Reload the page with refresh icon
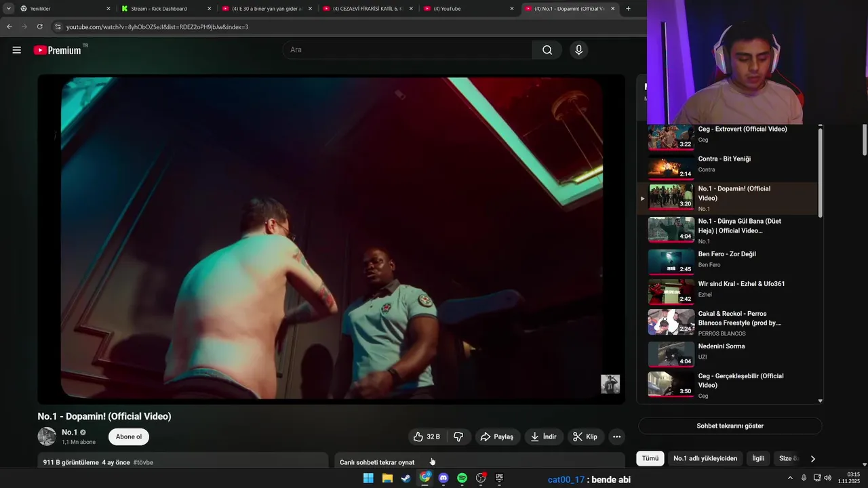This screenshot has height=488, width=868. tap(40, 26)
